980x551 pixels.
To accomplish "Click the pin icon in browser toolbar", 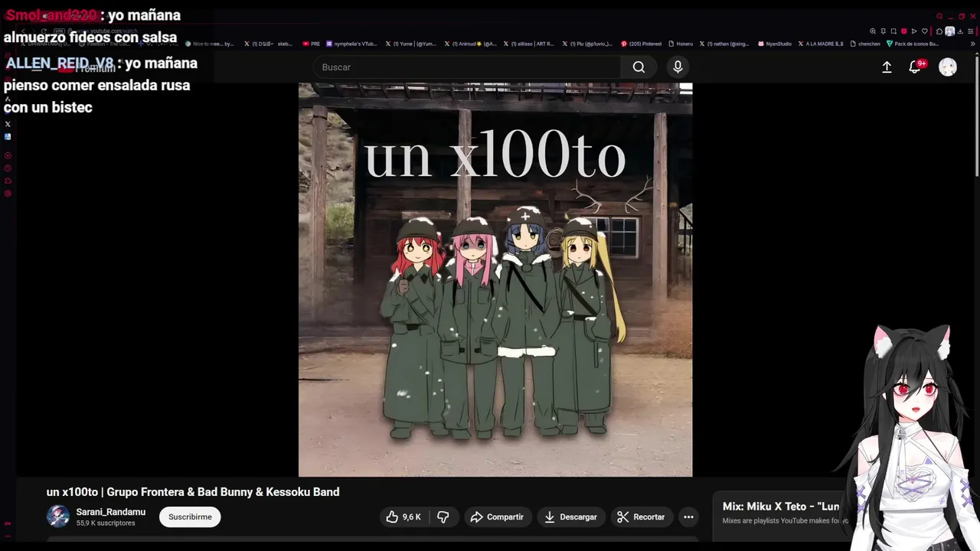I will coord(884,31).
